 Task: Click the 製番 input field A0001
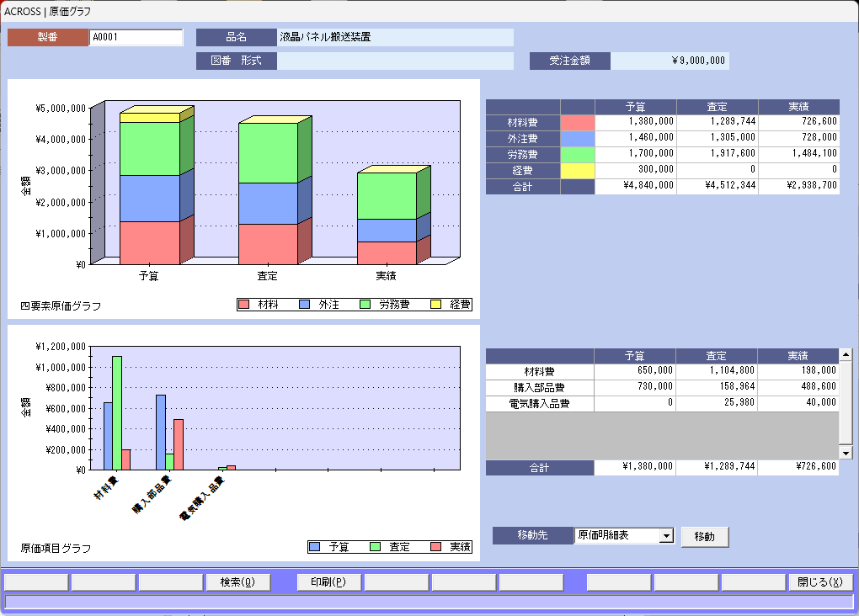click(136, 37)
